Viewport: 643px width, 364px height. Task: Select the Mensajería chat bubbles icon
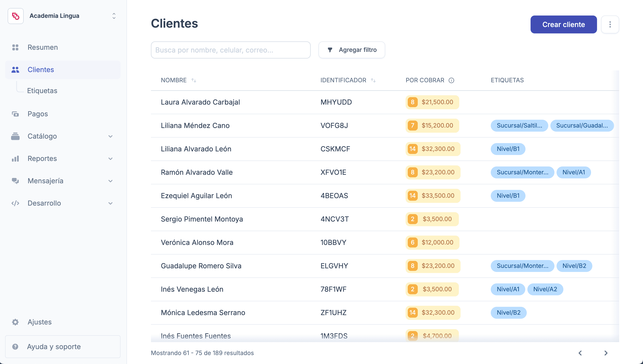[x=15, y=181]
